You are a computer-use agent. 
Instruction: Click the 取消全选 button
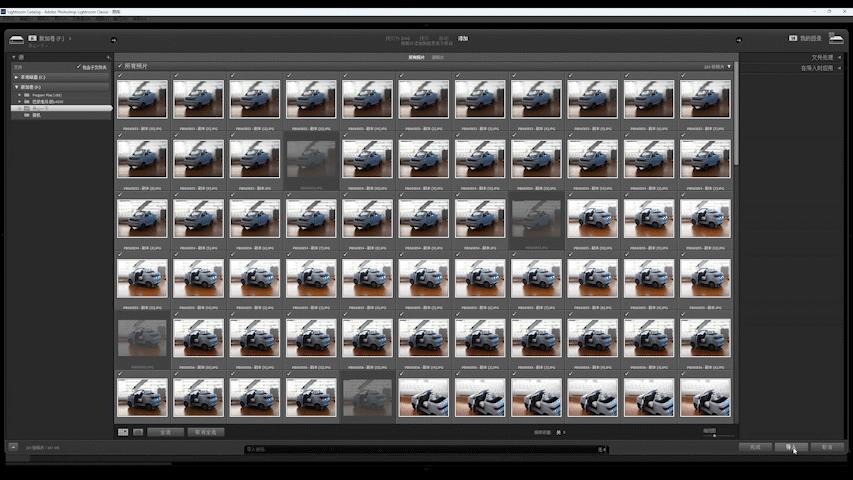point(205,432)
